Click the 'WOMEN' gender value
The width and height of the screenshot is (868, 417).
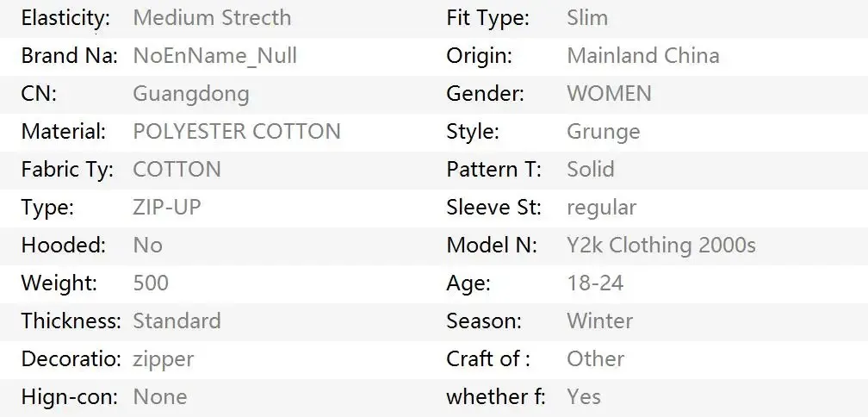click(609, 94)
